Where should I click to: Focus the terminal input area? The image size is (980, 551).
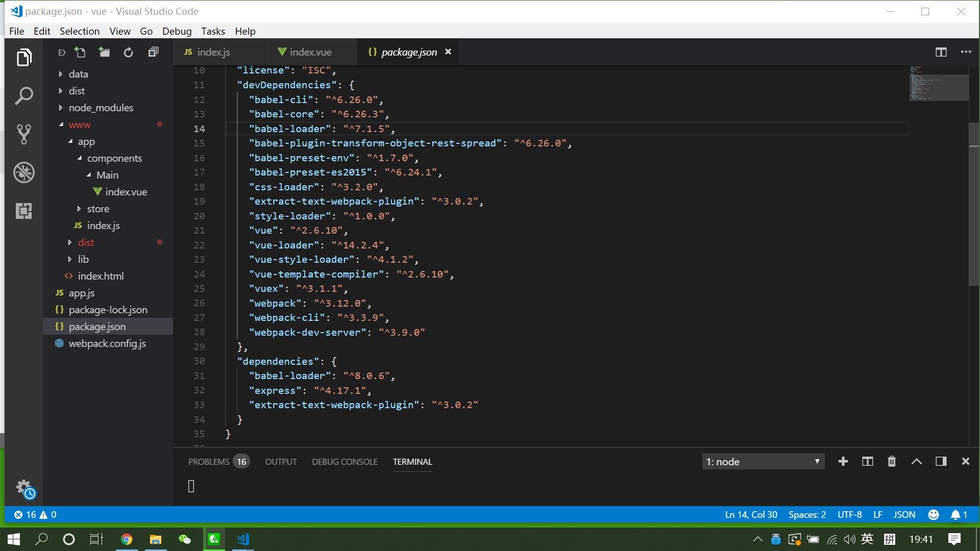[572, 487]
